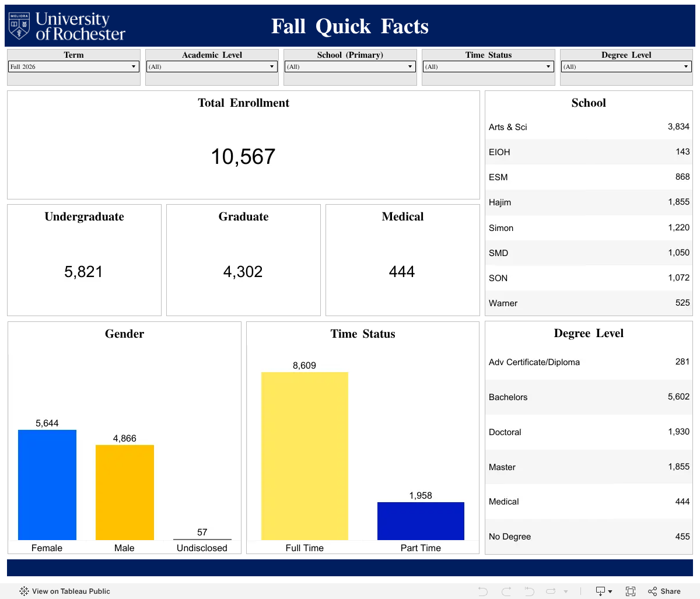Select the Hajim school row
Viewport: 700px width, 599px height.
[589, 202]
